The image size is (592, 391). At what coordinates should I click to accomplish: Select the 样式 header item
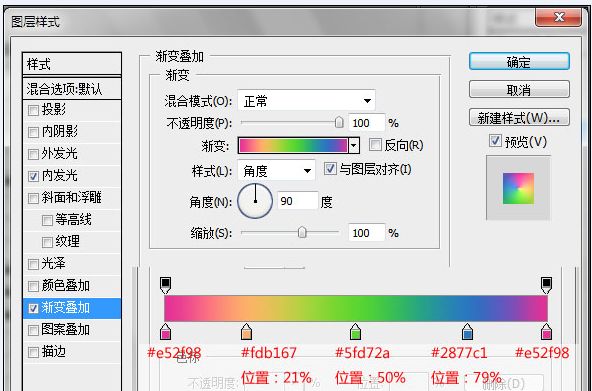tap(72, 64)
